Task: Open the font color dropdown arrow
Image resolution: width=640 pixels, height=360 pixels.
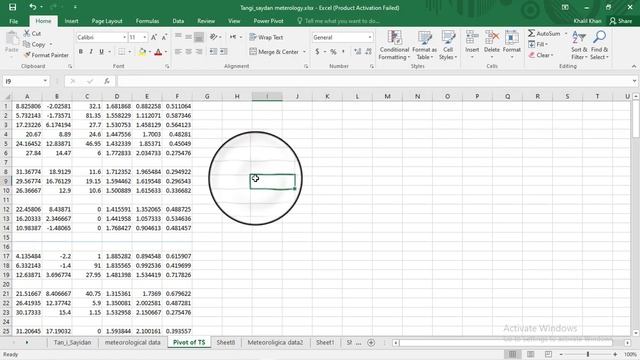Action: [166, 52]
